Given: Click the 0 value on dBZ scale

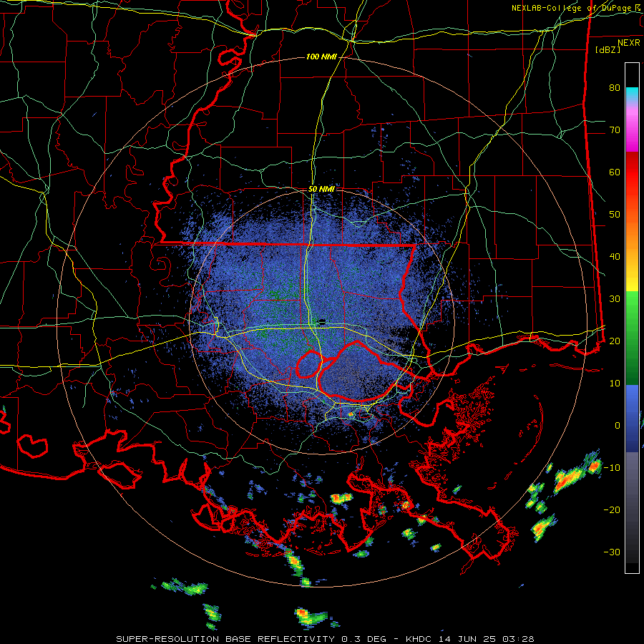Looking at the screenshot, I should pos(618,426).
